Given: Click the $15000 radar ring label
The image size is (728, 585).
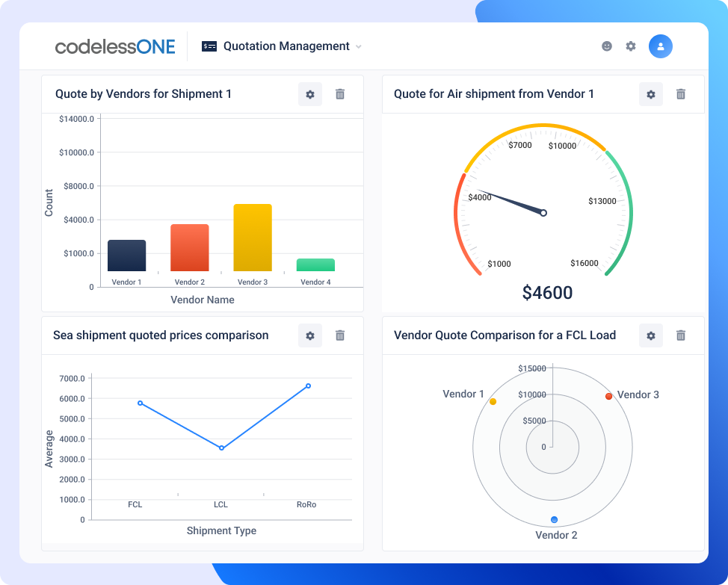Looking at the screenshot, I should [x=532, y=368].
